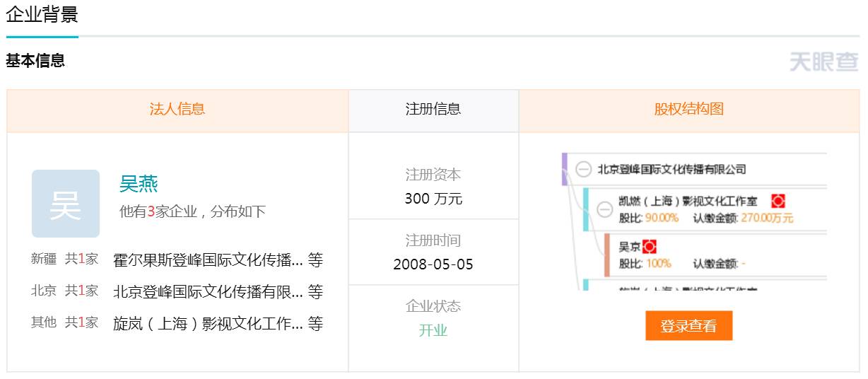Click the 开业 enterprise status text
868x379 pixels.
click(x=433, y=330)
